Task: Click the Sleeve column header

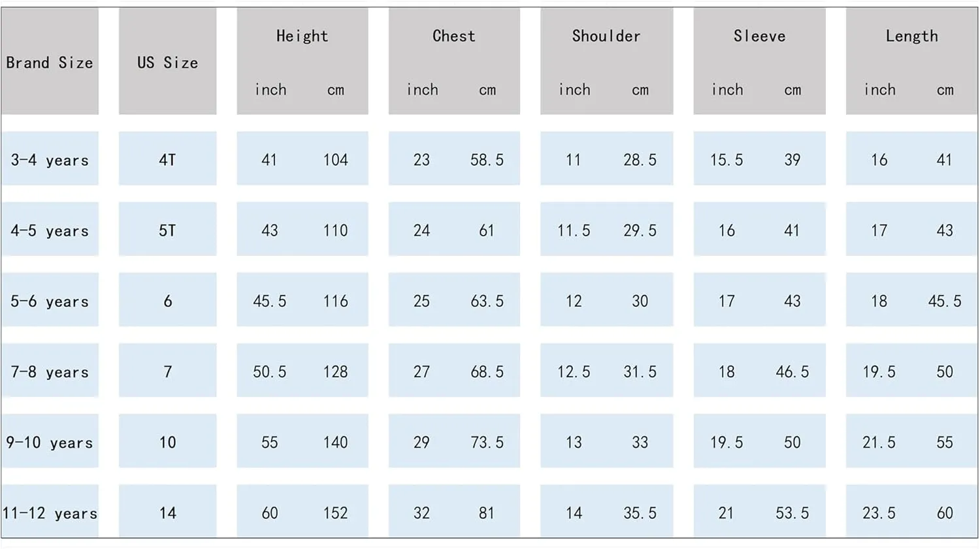Action: (759, 36)
